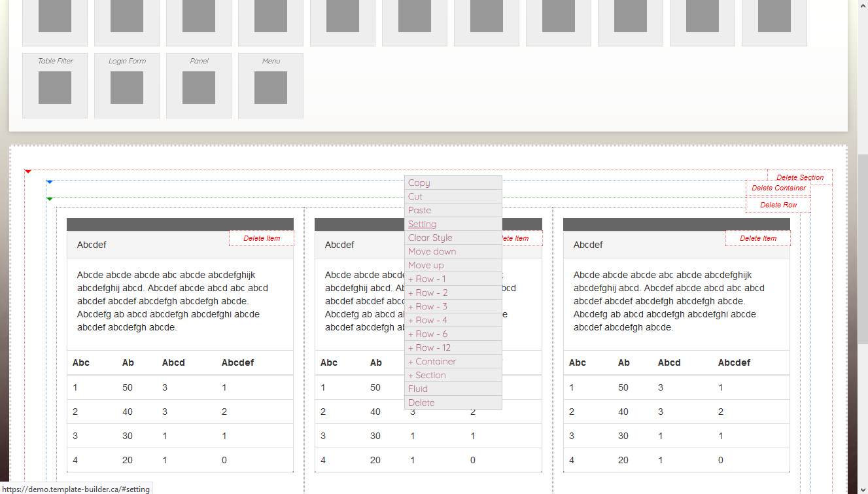Image resolution: width=868 pixels, height=494 pixels.
Task: Toggle Fluid option in context menu
Action: pyautogui.click(x=417, y=389)
